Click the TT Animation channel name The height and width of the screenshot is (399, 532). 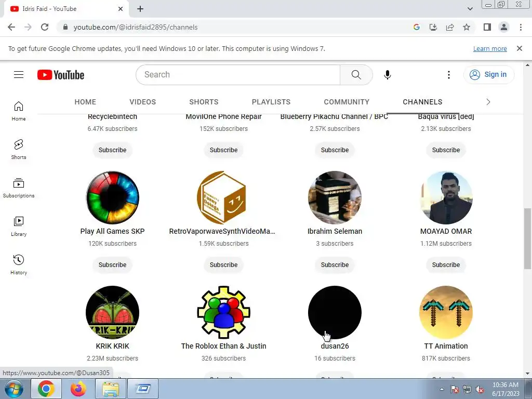(446, 346)
